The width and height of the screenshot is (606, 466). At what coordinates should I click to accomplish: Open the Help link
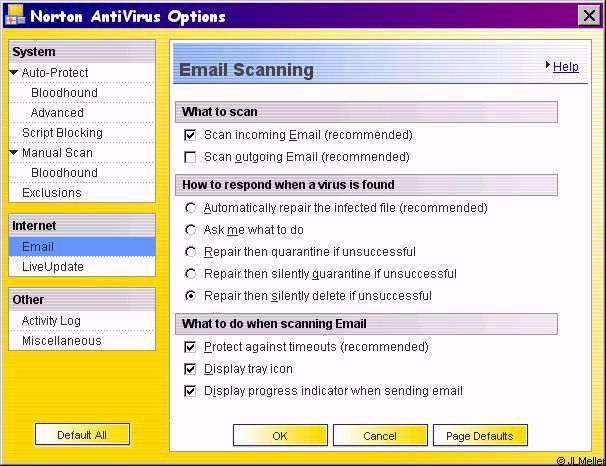(x=565, y=66)
